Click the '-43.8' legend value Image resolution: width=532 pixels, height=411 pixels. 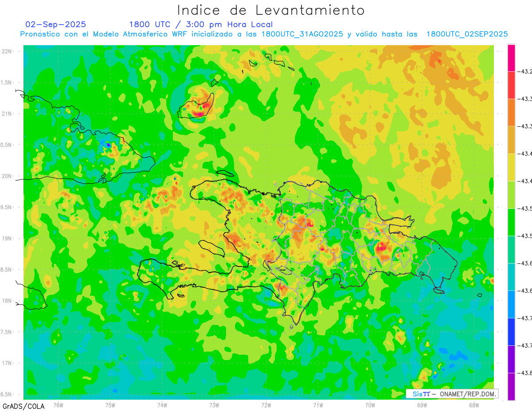pyautogui.click(x=525, y=373)
